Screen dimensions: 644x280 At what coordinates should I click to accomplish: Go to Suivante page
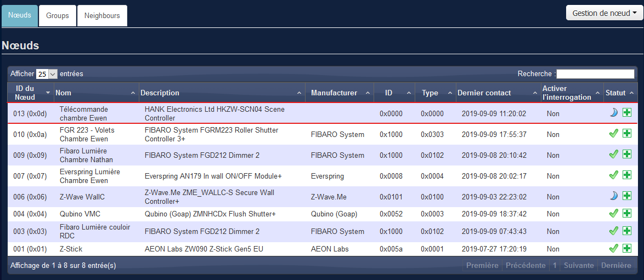(579, 266)
